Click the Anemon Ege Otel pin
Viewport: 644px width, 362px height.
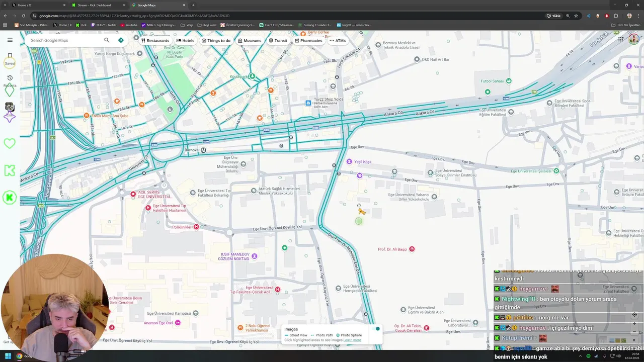pyautogui.click(x=178, y=323)
